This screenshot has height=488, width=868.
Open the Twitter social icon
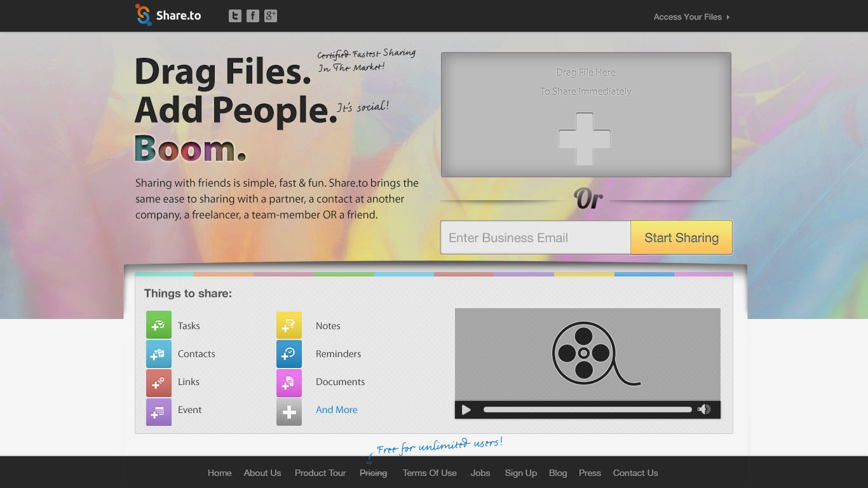pos(234,15)
